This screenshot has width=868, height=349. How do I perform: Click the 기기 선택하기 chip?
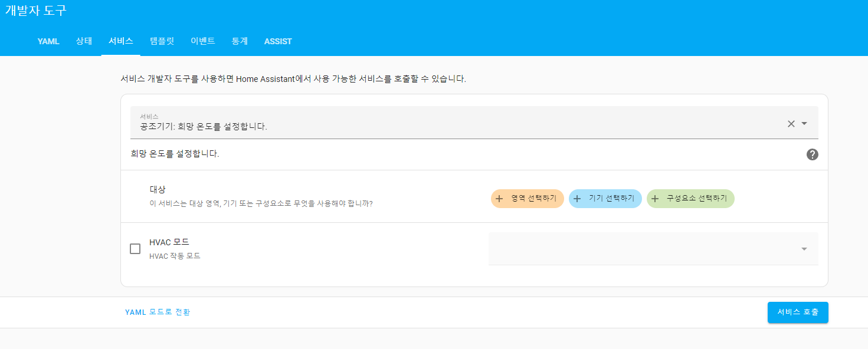click(605, 199)
